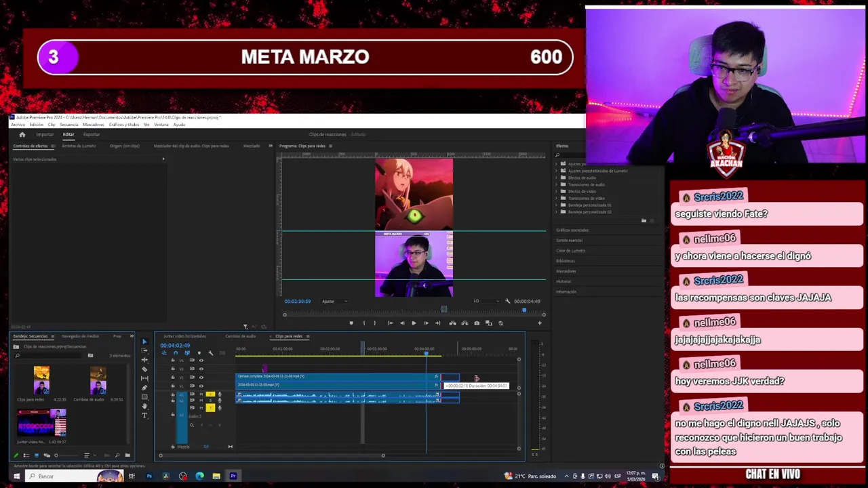Step back one frame in the Program monitor

click(x=402, y=323)
